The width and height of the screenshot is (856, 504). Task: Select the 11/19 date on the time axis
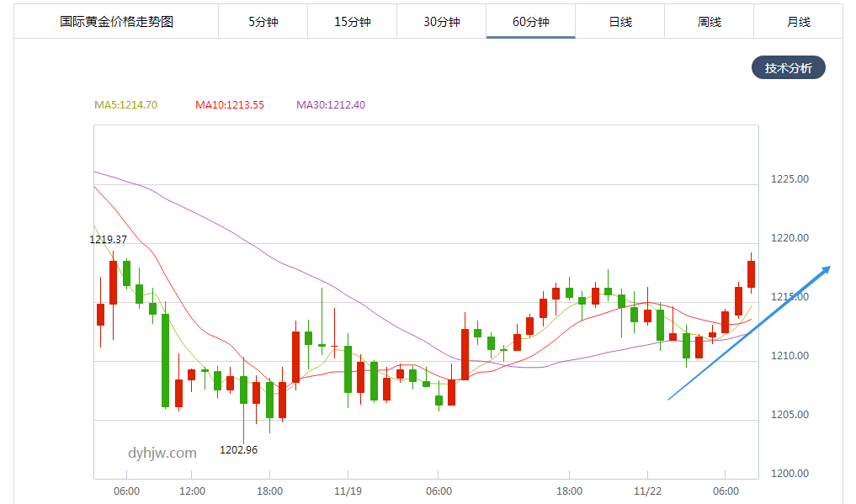(x=348, y=491)
